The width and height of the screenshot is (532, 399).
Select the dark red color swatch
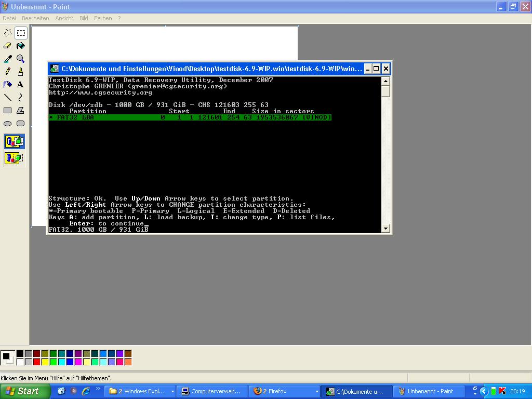37,354
